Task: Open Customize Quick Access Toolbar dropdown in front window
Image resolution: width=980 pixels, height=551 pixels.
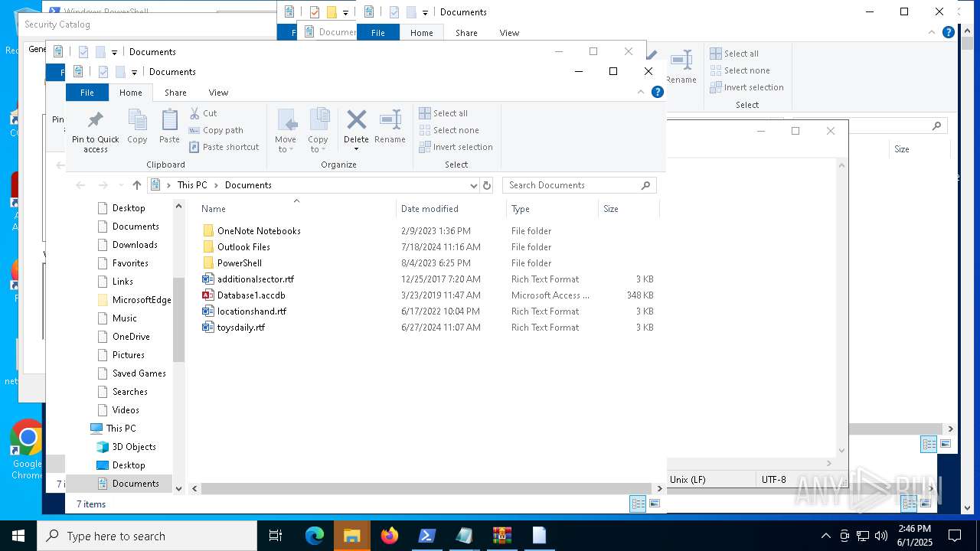Action: [134, 72]
